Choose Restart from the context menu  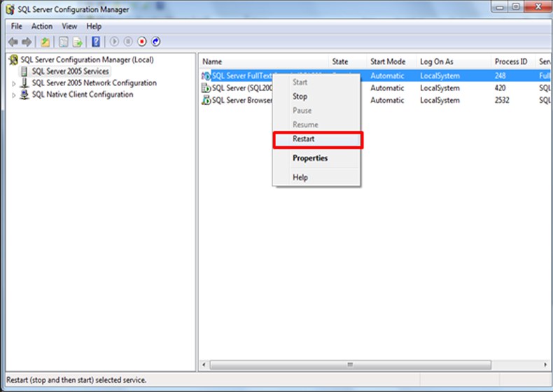(x=304, y=139)
